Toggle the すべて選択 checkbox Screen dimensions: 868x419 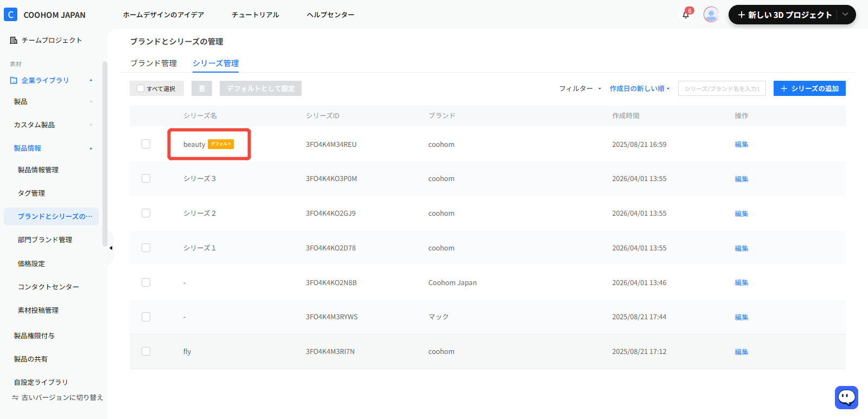tap(141, 88)
